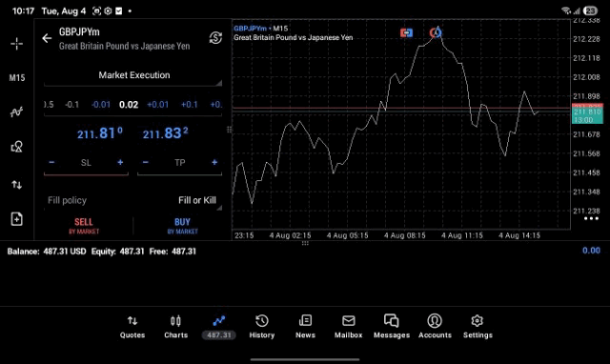Increase the SL value with plus

click(x=120, y=162)
